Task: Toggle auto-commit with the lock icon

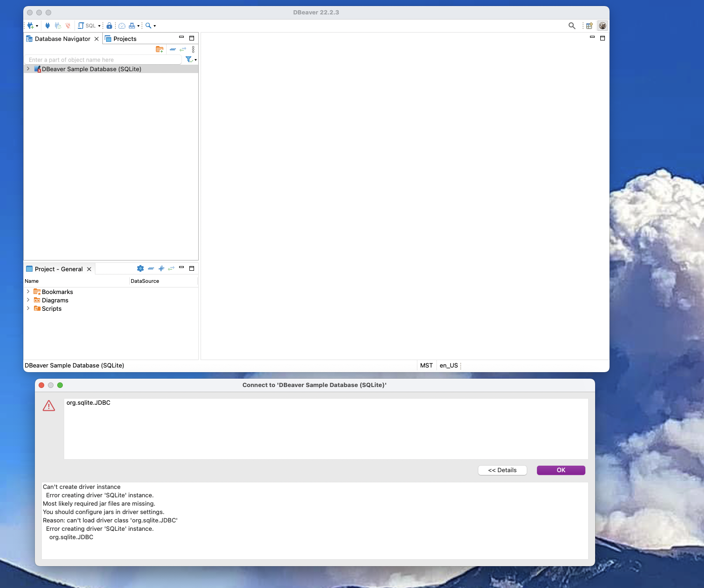Action: (x=109, y=26)
